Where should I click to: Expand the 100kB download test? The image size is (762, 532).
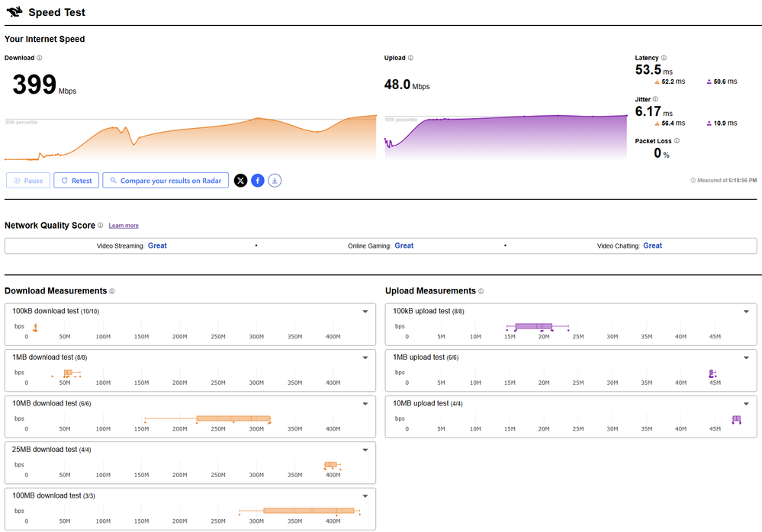pos(365,312)
